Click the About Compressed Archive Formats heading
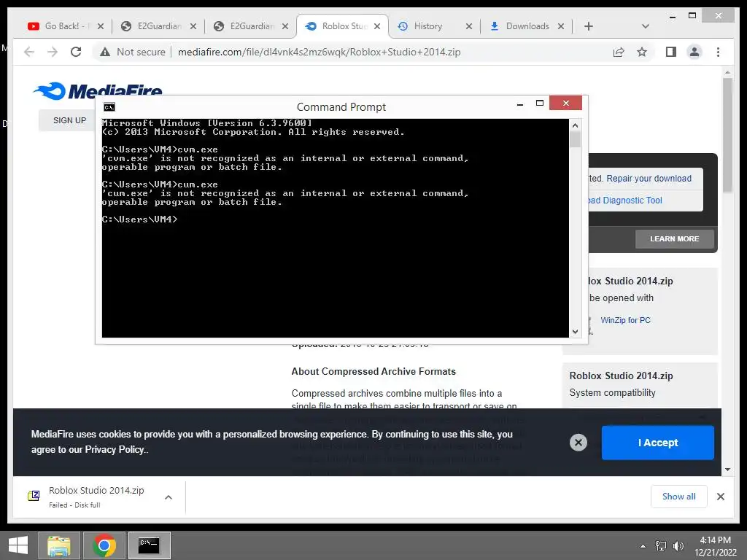This screenshot has height=560, width=747. click(x=373, y=371)
